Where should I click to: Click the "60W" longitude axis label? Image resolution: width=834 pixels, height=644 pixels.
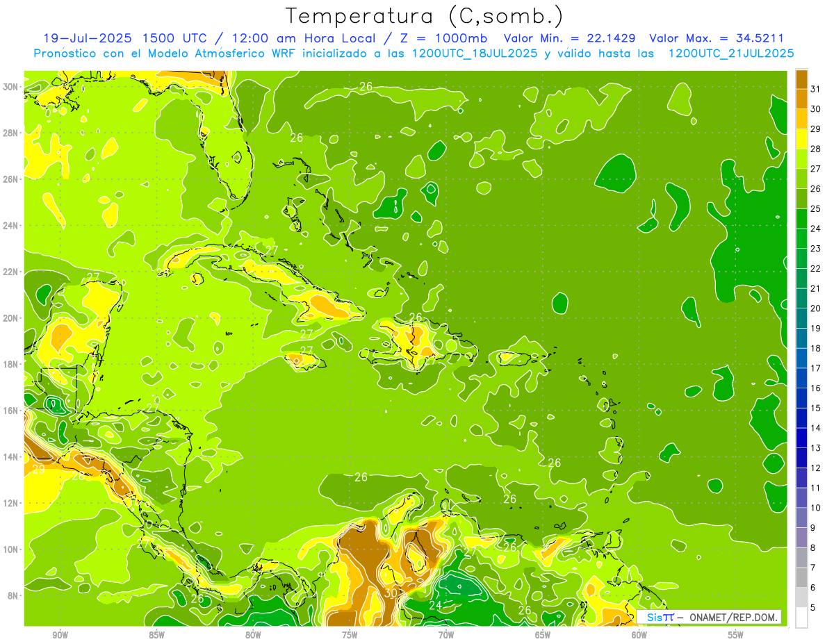(x=639, y=635)
